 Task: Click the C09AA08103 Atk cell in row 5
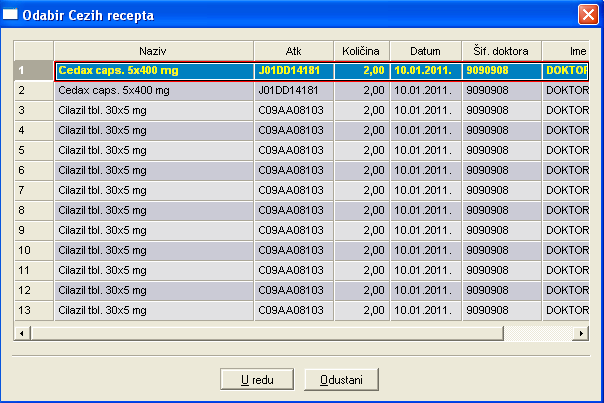294,151
